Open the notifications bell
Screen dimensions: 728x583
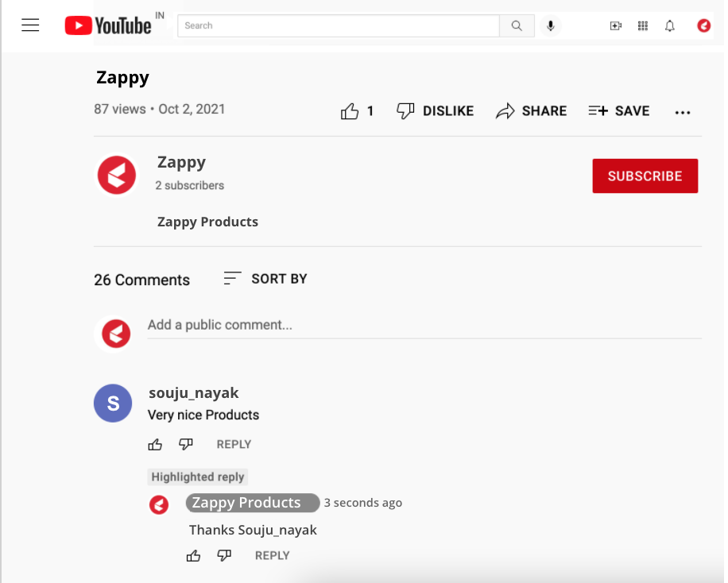669,25
